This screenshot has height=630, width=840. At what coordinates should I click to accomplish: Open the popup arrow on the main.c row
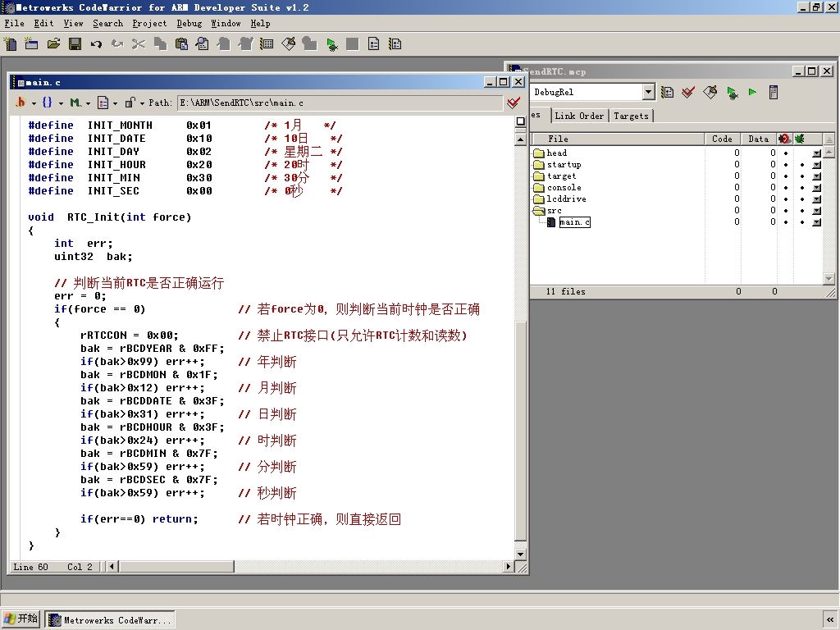click(x=816, y=221)
